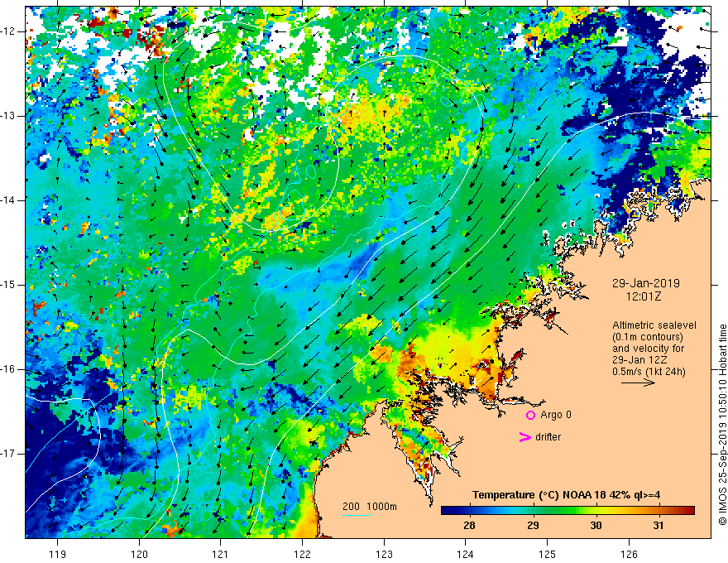
Task: Click the '30' temperature scale value
Action: pyautogui.click(x=596, y=526)
